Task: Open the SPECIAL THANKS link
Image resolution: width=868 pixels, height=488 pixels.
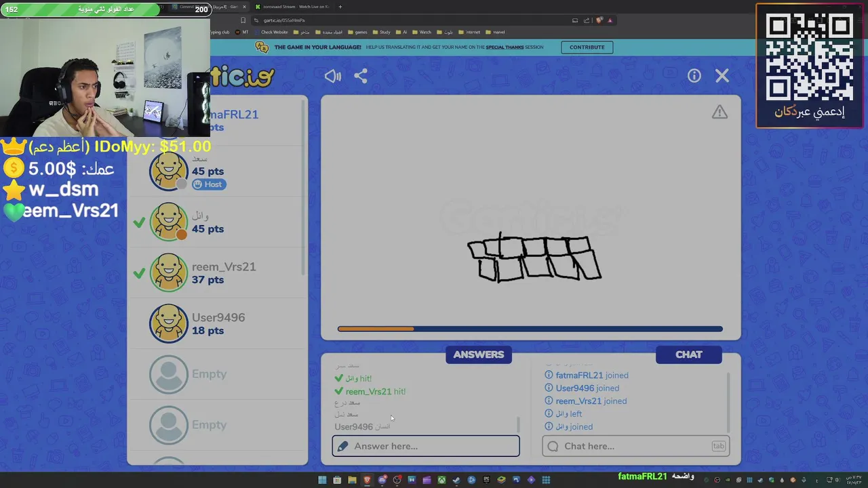Action: [505, 47]
